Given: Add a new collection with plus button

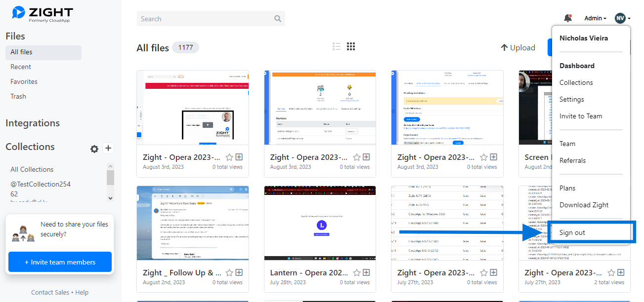Looking at the screenshot, I should (109, 148).
